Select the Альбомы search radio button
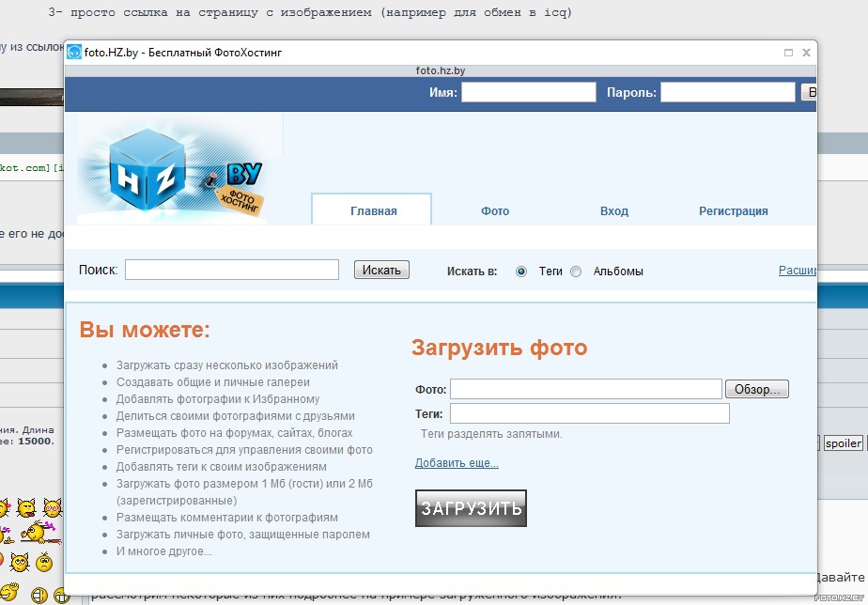Image resolution: width=868 pixels, height=605 pixels. click(576, 271)
